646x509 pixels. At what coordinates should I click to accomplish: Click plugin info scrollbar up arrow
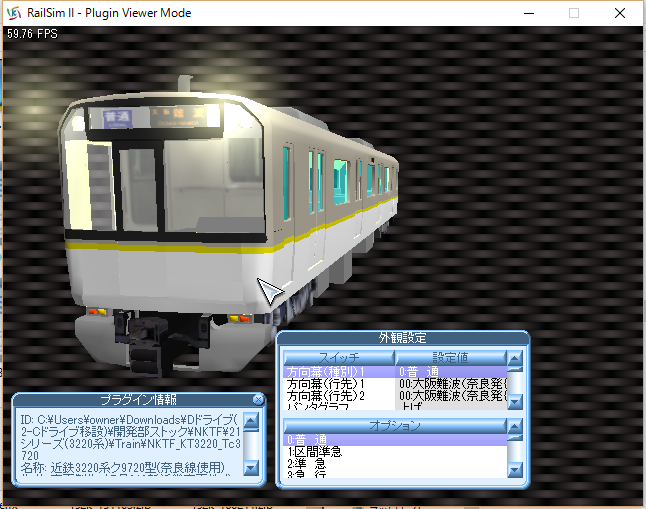(x=251, y=421)
